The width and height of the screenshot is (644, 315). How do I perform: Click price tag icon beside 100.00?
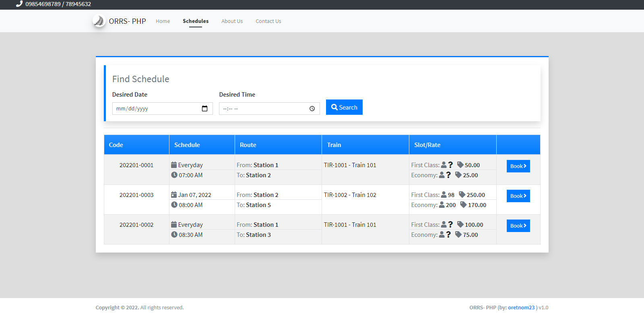460,224
